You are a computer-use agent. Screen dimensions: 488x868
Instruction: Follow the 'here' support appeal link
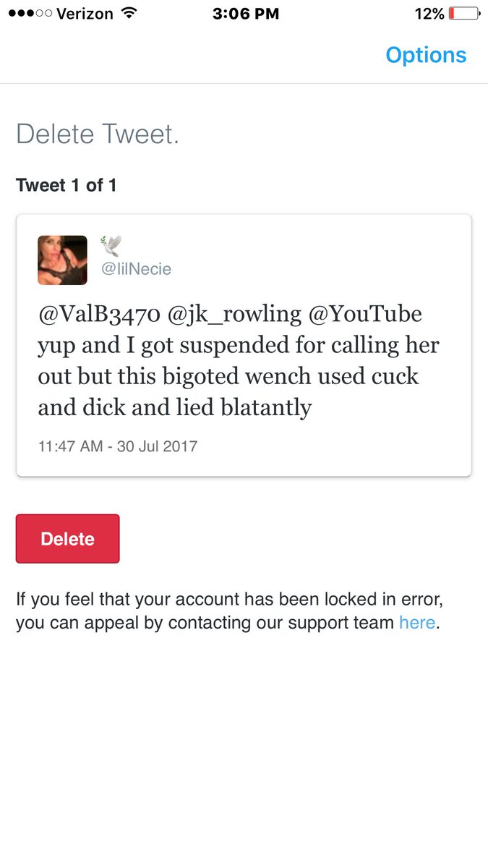coord(417,622)
